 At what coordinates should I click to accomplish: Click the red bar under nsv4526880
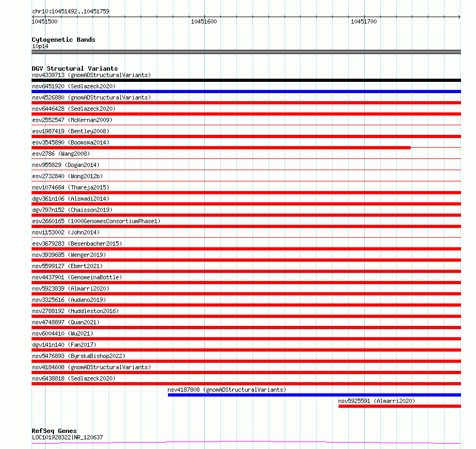click(x=246, y=103)
